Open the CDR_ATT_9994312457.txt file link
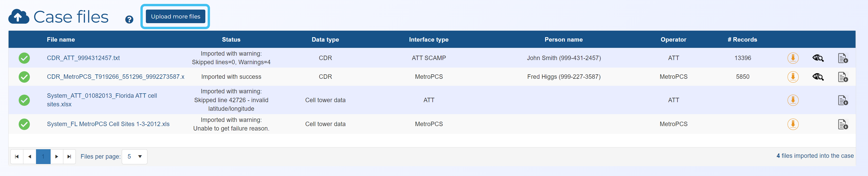Screen dimensions: 868x176 tap(83, 58)
